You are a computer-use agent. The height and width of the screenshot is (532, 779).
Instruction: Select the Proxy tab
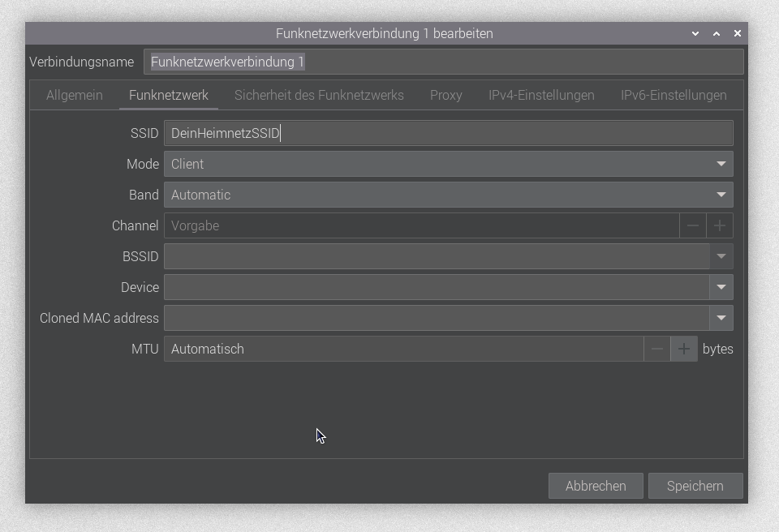pyautogui.click(x=446, y=95)
